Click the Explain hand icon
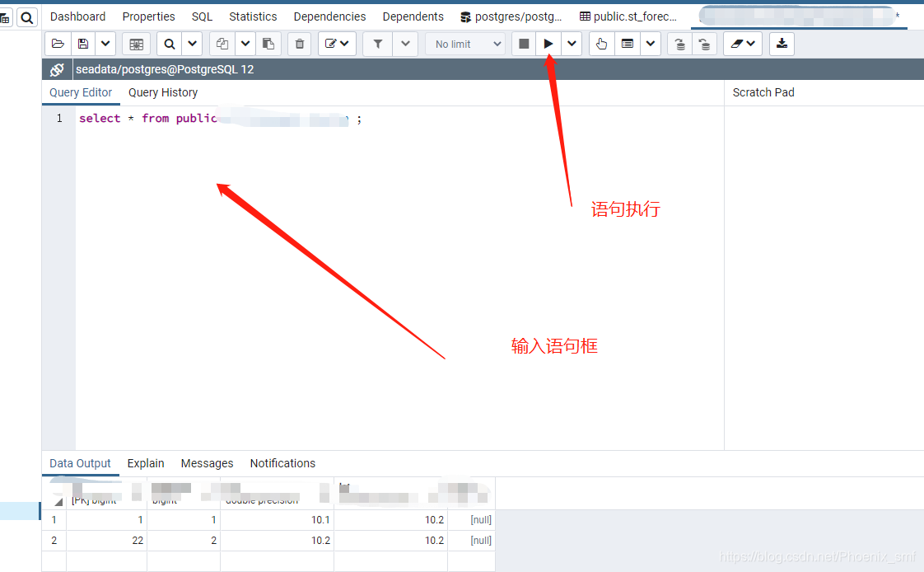 (x=602, y=44)
